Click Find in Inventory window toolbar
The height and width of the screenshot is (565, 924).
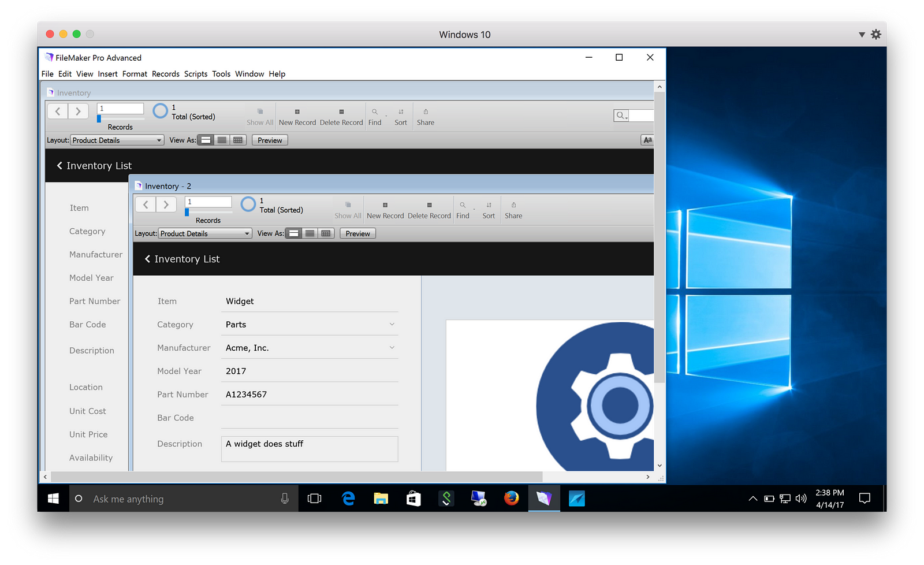[375, 117]
